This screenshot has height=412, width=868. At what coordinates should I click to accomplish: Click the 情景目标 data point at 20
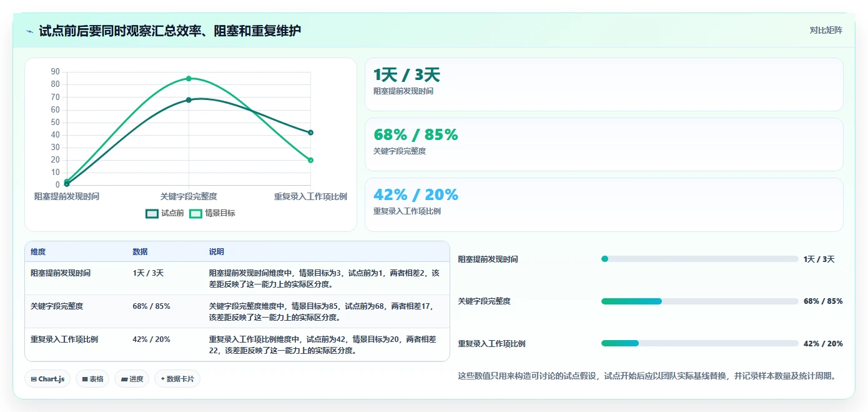pos(310,160)
